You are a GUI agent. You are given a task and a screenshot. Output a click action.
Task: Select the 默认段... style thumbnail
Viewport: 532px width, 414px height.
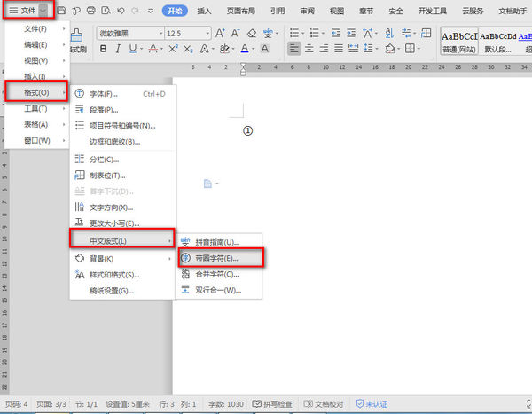tap(497, 42)
